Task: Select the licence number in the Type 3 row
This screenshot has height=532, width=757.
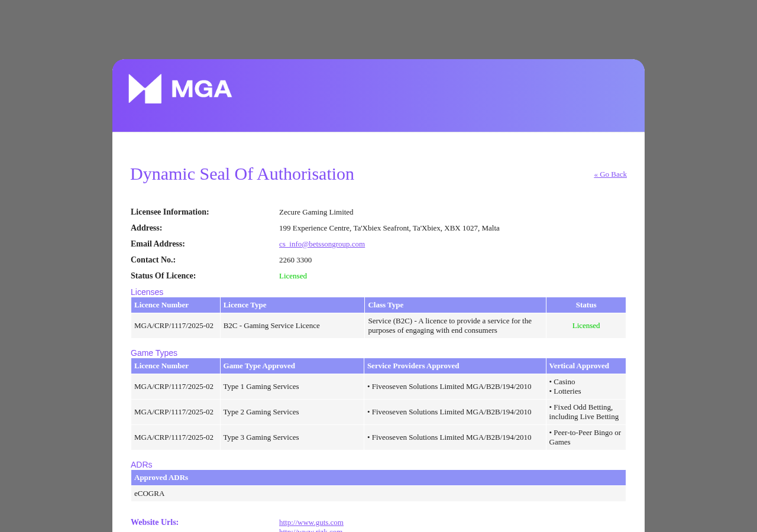Action: click(x=174, y=437)
